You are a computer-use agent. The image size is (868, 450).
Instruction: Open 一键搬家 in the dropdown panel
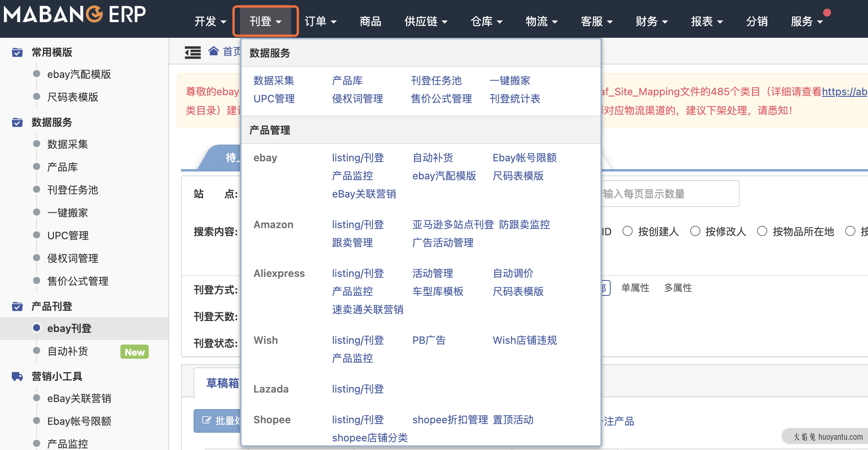tap(510, 81)
